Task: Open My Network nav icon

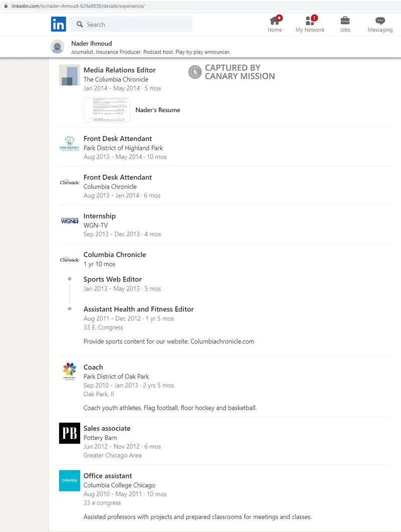Action: click(310, 21)
